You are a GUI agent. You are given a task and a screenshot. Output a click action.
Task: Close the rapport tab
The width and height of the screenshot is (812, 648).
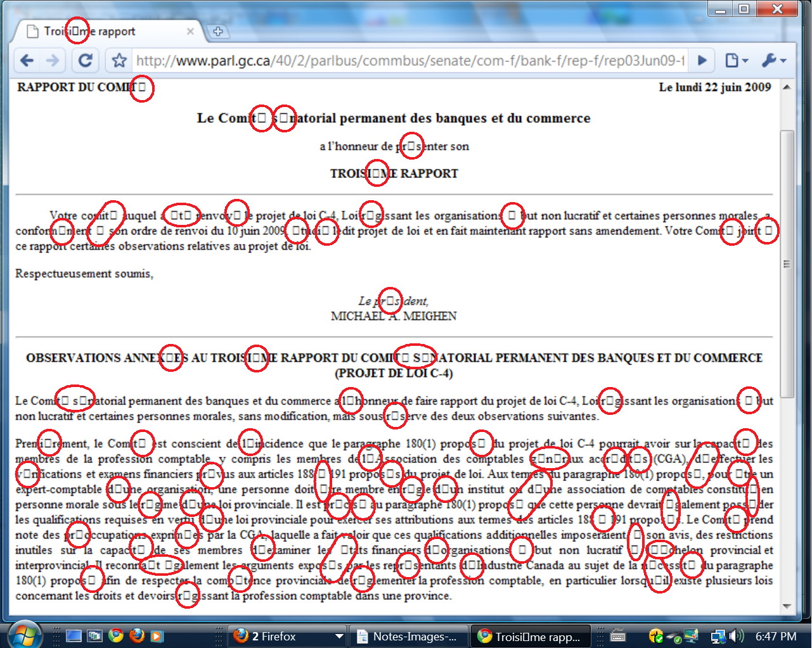point(190,31)
